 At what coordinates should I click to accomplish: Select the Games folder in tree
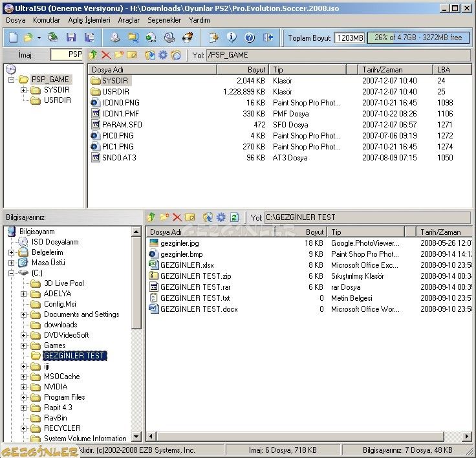[54, 345]
